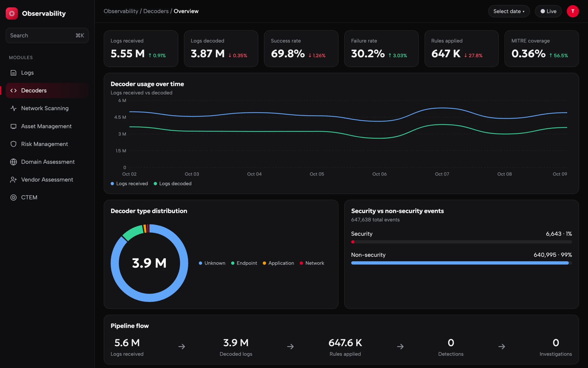This screenshot has height=368, width=588.
Task: Click the Failure rate 30.2% card
Action: tap(381, 49)
